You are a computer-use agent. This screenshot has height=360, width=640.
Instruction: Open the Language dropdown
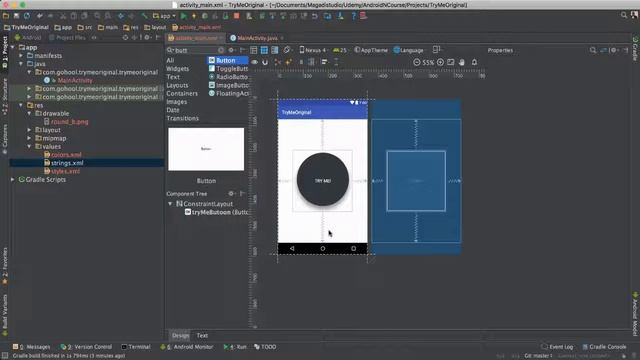pos(409,50)
